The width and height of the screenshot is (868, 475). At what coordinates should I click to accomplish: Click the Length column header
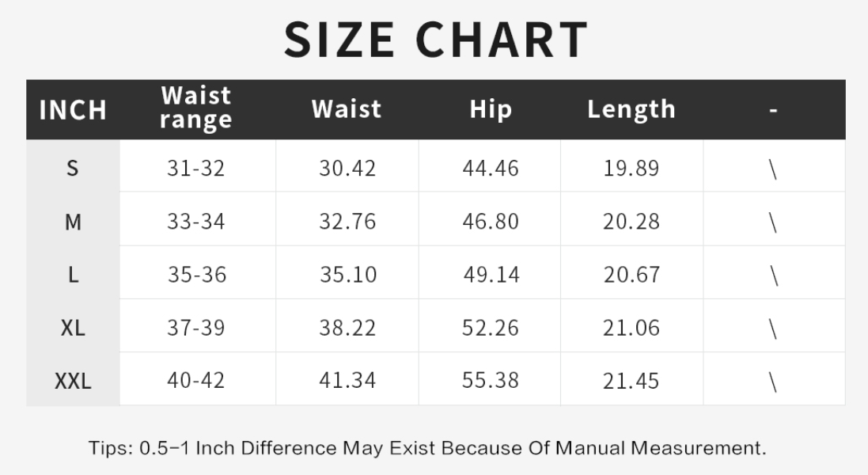(631, 109)
